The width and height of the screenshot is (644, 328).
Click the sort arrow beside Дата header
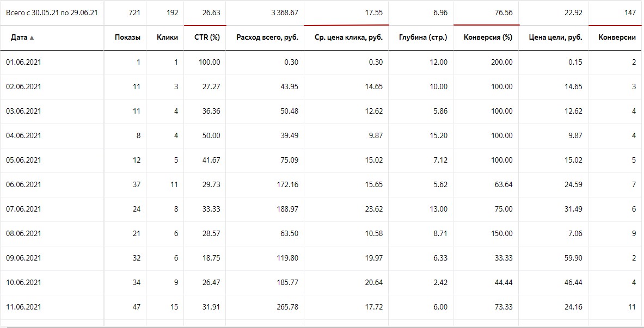(x=32, y=38)
